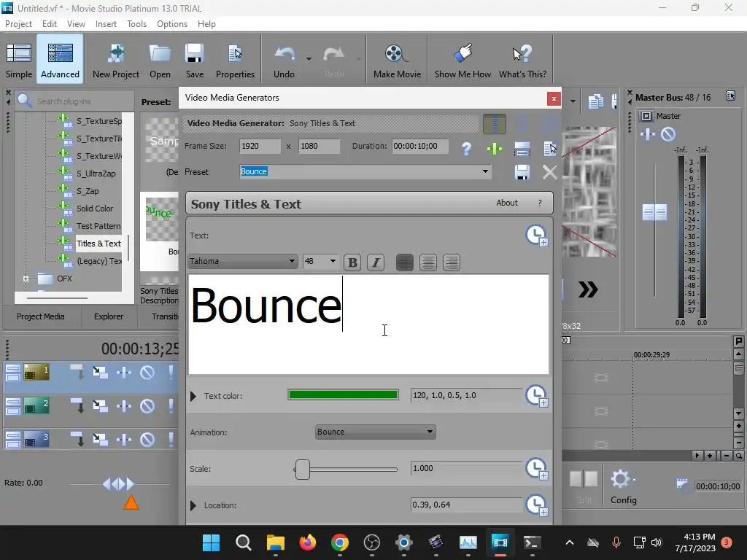
Task: Align text left
Action: 404,262
